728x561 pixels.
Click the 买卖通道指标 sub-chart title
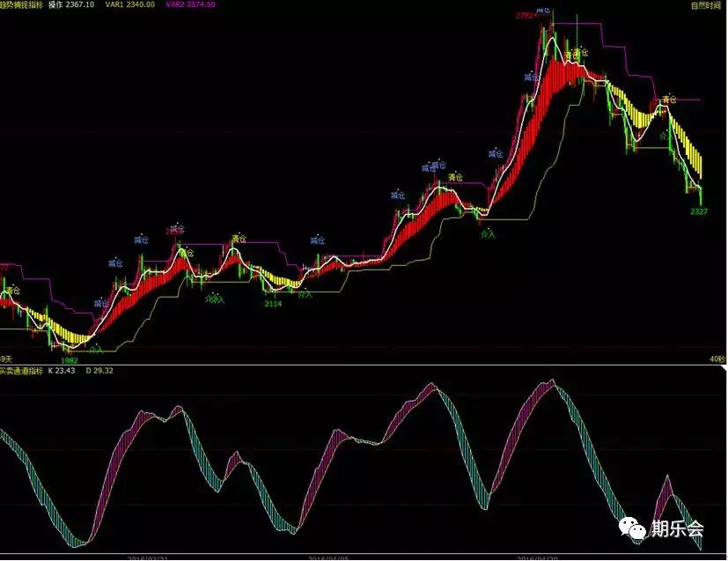click(21, 371)
